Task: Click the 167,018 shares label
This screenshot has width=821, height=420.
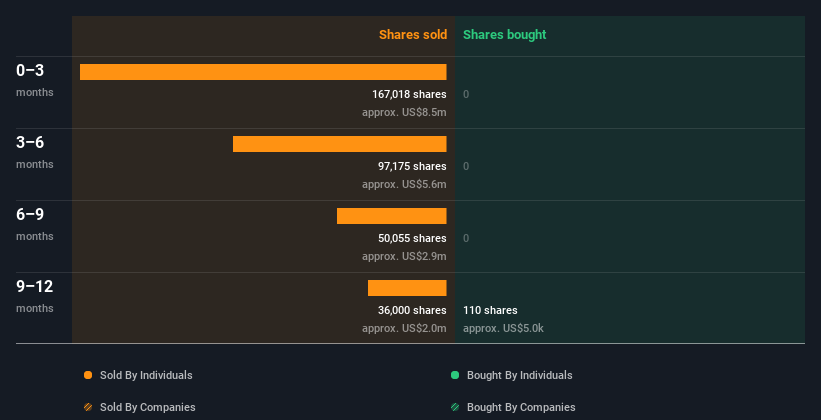Action: click(409, 94)
